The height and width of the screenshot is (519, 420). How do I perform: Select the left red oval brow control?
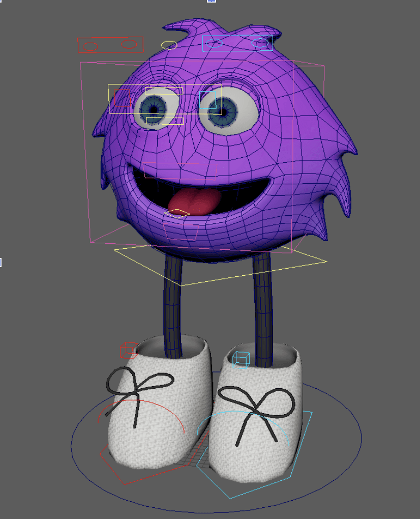pos(90,47)
